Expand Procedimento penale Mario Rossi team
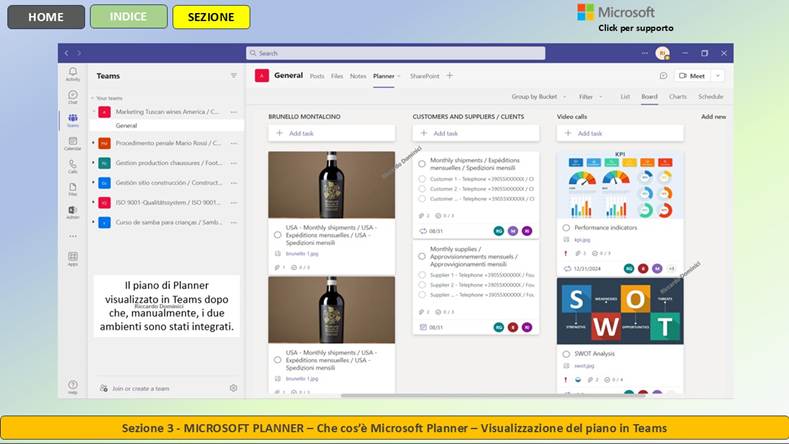Viewport: 789px width, 444px height. (x=93, y=143)
